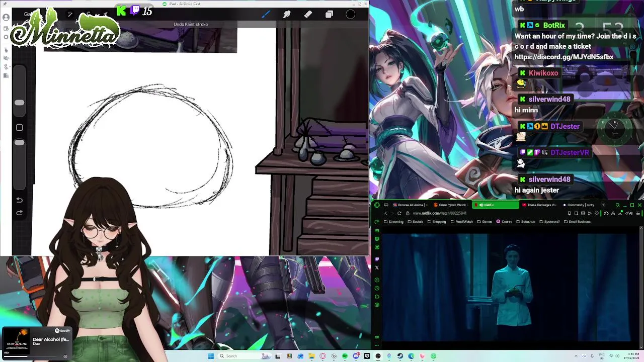The width and height of the screenshot is (644, 362).
Task: Open the Socials bookmarks folder
Action: click(416, 222)
